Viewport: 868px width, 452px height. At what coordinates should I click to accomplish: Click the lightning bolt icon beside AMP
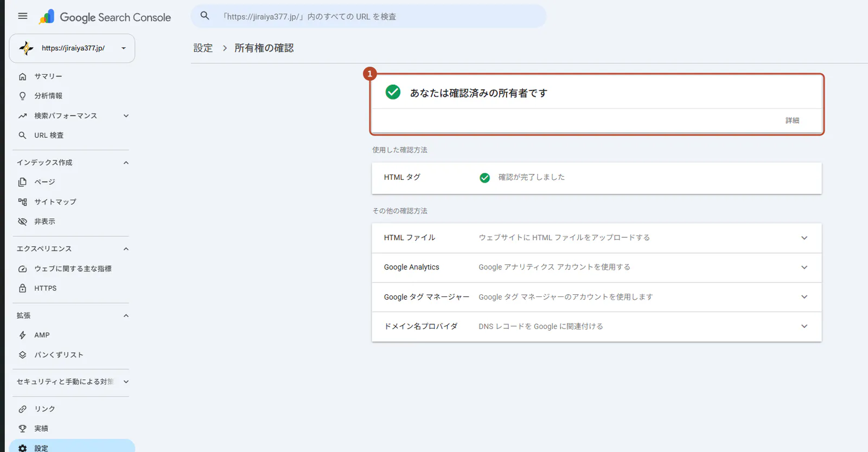22,335
